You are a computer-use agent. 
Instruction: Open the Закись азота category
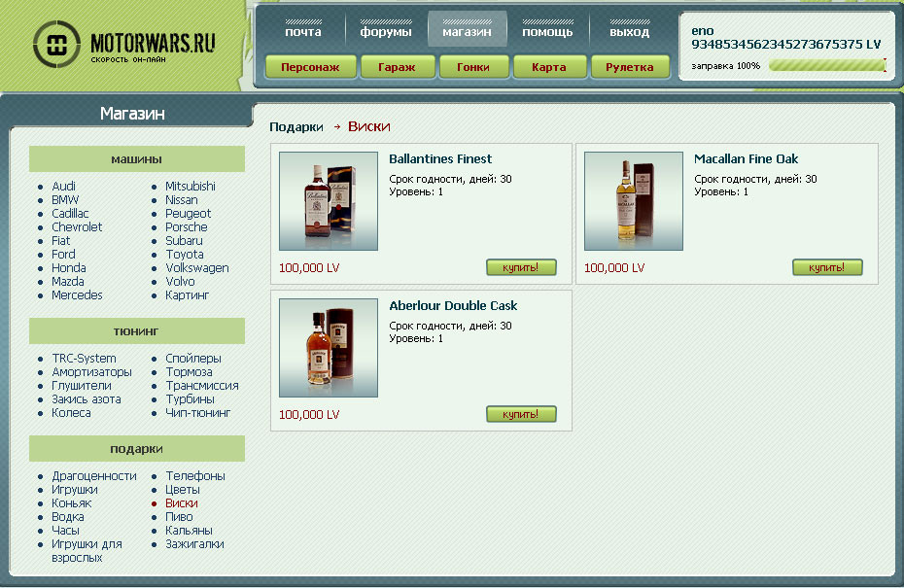87,398
